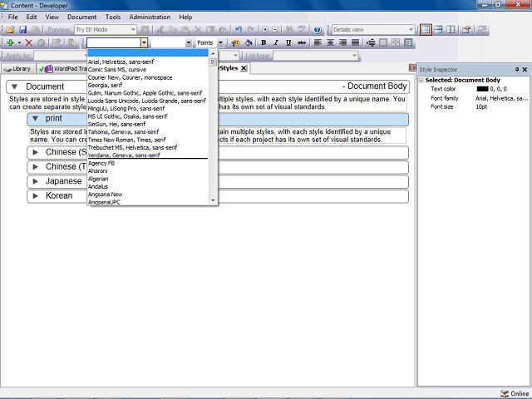This screenshot has height=399, width=532.
Task: Undo with the blue arrow icon
Action: tap(239, 30)
